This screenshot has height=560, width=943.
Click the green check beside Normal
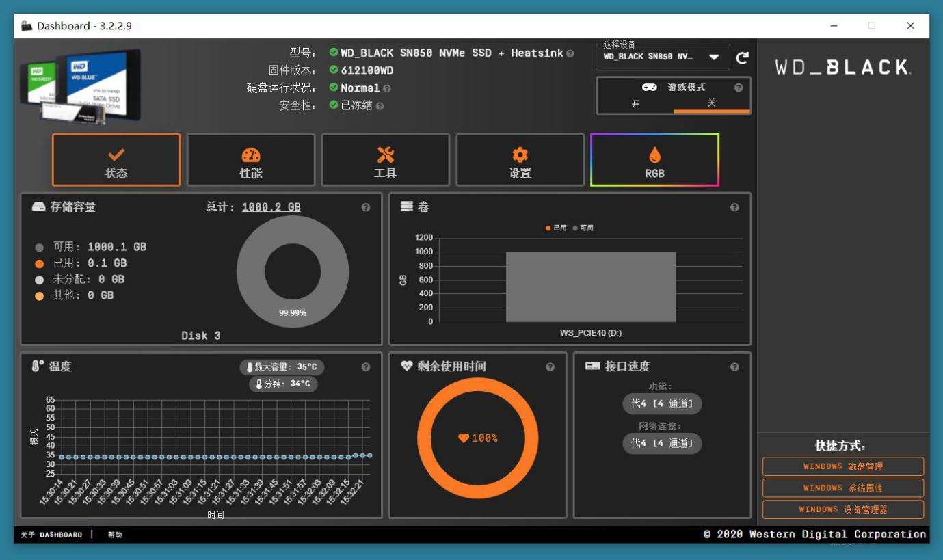[x=333, y=88]
